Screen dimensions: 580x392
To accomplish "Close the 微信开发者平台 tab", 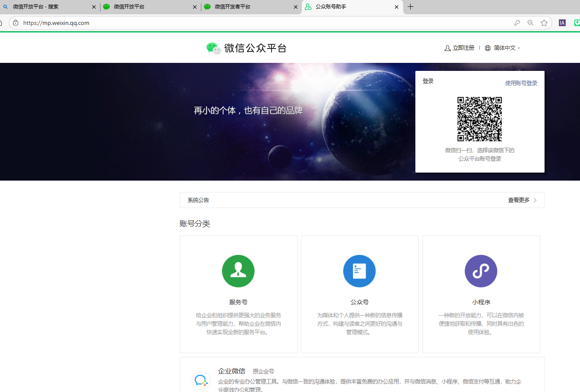I will (295, 7).
